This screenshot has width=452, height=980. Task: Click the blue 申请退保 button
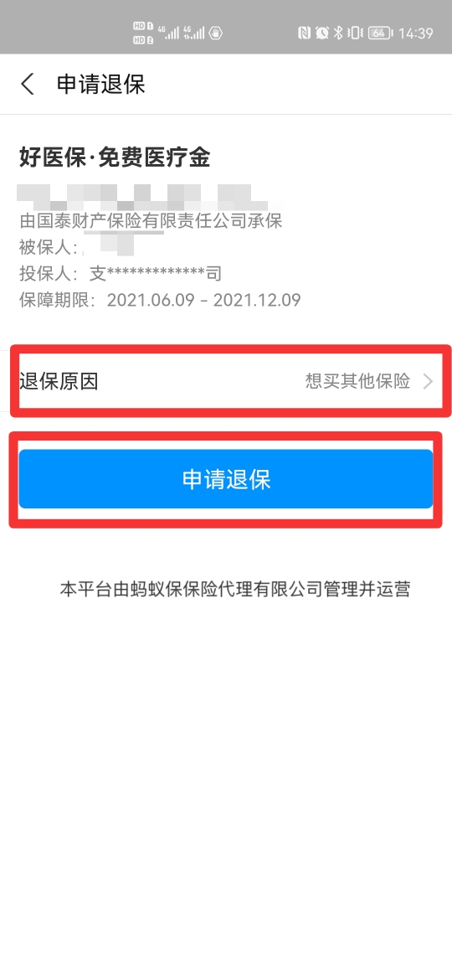(x=226, y=479)
